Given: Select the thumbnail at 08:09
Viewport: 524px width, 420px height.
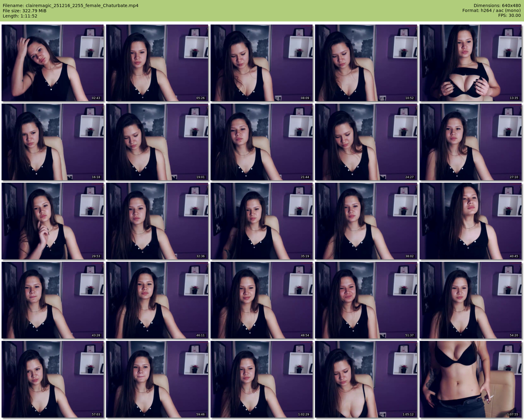Looking at the screenshot, I should (262, 63).
